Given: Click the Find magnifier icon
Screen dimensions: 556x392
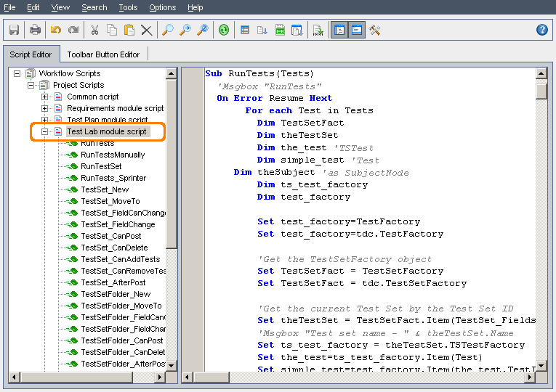Looking at the screenshot, I should tap(168, 30).
